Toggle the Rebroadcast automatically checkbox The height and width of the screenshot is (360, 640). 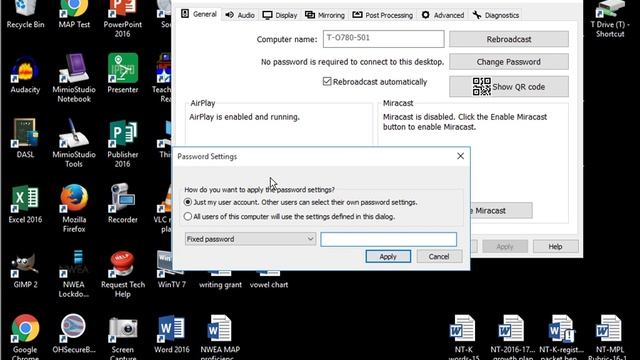327,82
